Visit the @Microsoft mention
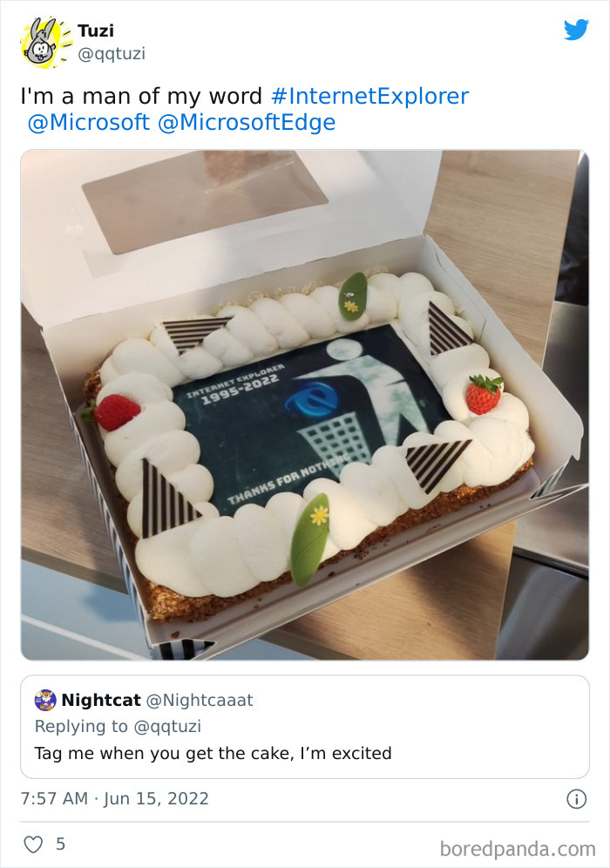This screenshot has height=868, width=610. [89, 122]
